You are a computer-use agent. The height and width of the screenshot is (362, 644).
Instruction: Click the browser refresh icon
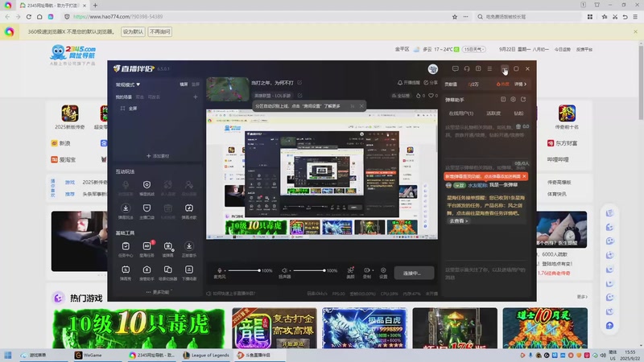click(x=29, y=17)
